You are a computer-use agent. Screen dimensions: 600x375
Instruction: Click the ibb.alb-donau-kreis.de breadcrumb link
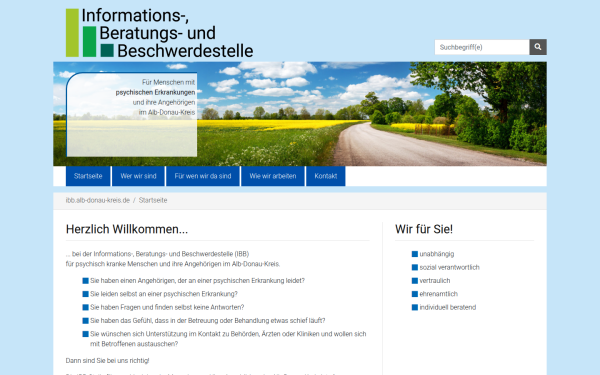pos(98,200)
